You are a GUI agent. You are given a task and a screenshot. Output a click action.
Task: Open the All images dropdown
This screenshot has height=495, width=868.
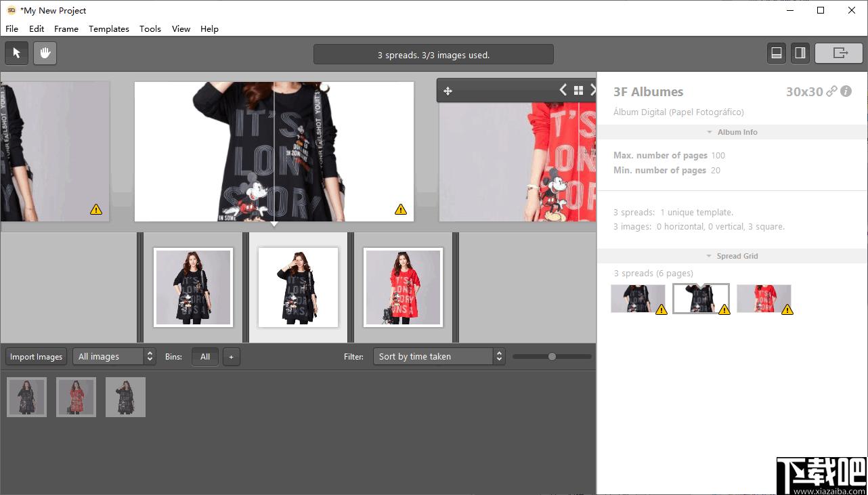pos(114,357)
